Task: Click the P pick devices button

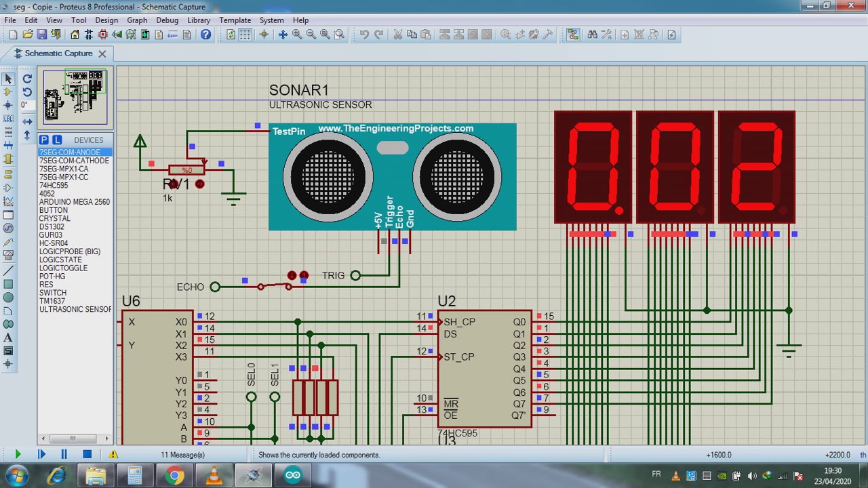Action: click(x=44, y=140)
